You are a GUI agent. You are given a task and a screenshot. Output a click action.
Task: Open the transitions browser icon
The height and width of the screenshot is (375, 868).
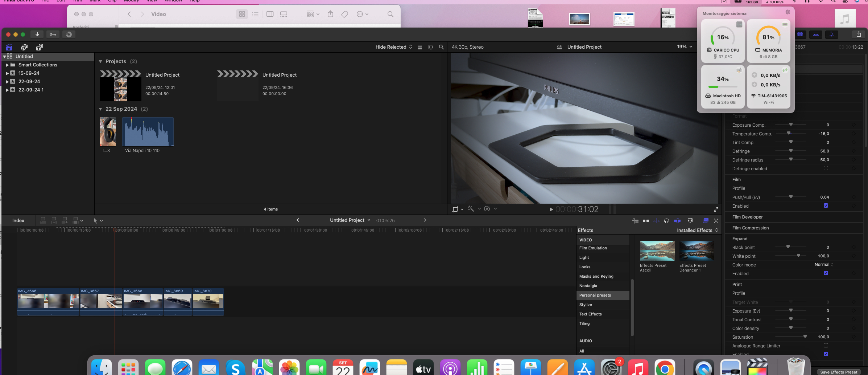(716, 221)
